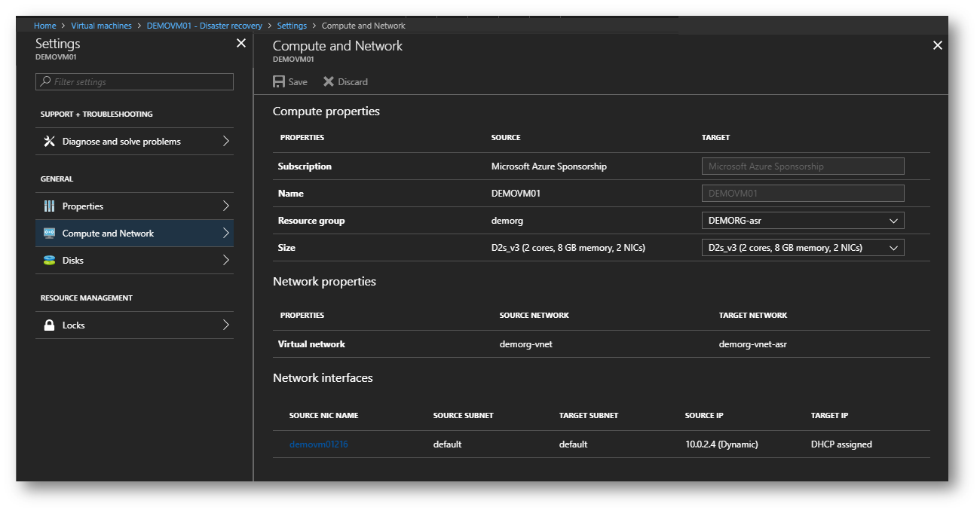Expand the Locks chevron arrow
The width and height of the screenshot is (980, 513).
[x=225, y=325]
